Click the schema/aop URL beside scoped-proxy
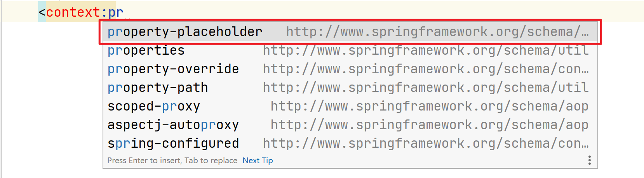Screen dimensions: 644x178 (x=430, y=106)
